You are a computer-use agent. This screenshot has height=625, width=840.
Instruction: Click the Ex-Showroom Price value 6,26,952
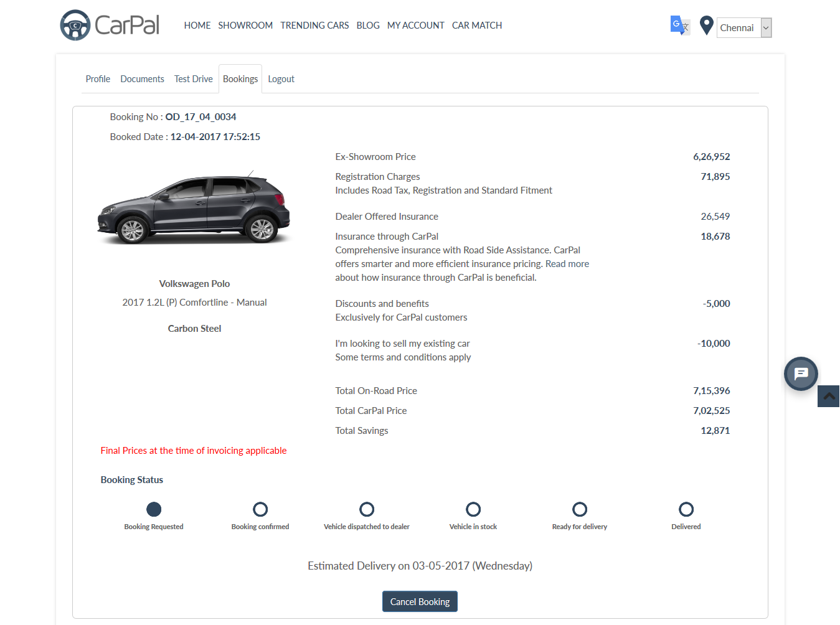pos(712,157)
